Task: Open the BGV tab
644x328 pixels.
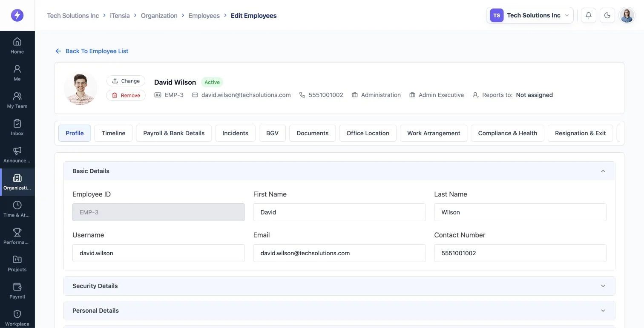Action: click(272, 133)
